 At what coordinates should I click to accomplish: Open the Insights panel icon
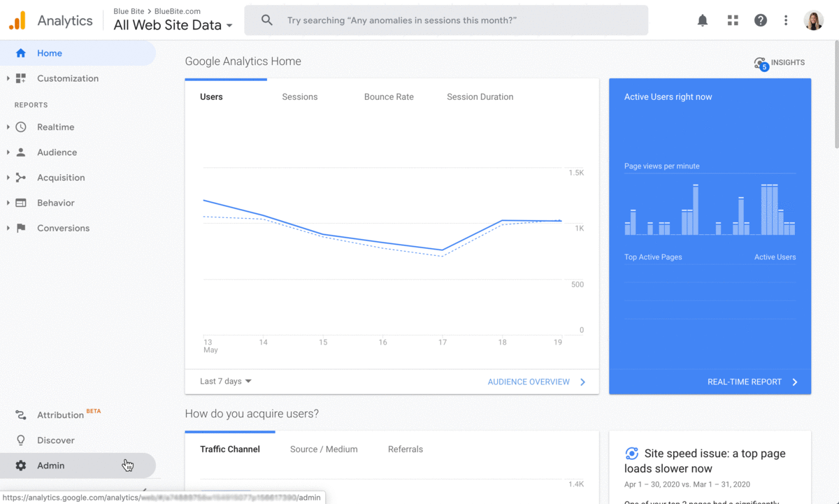(x=760, y=63)
